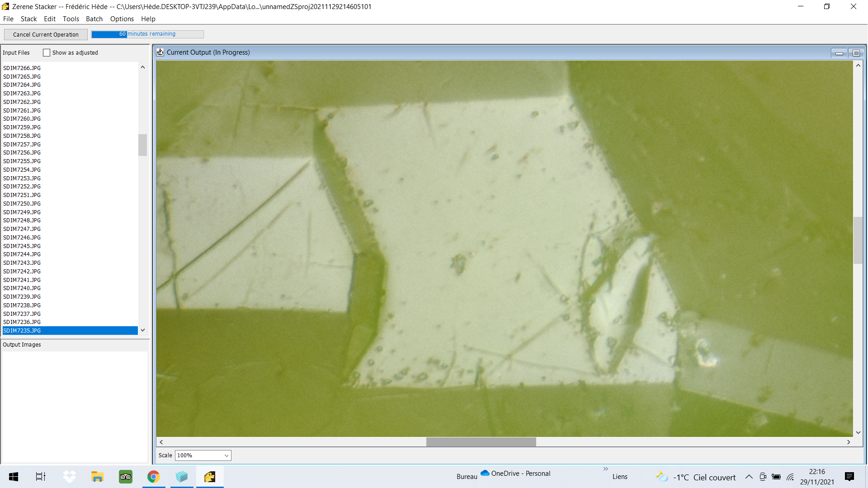Click output view scroll left arrow
Viewport: 868px width, 488px height.
click(161, 442)
